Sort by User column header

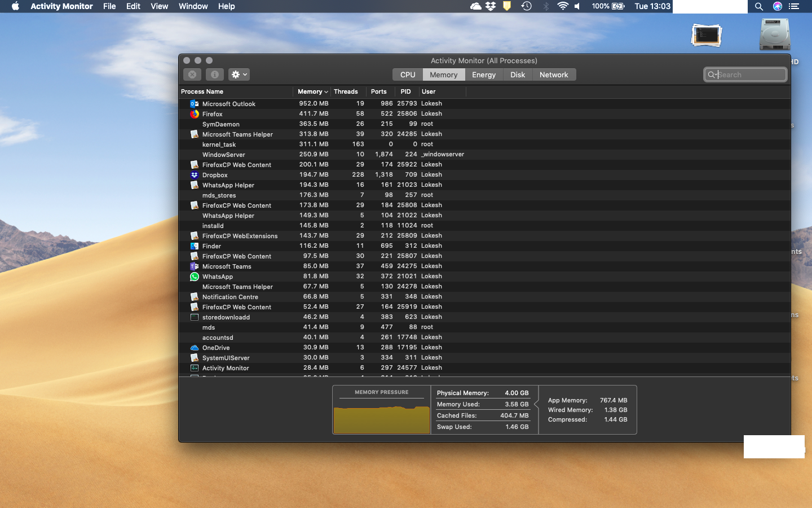pos(443,91)
